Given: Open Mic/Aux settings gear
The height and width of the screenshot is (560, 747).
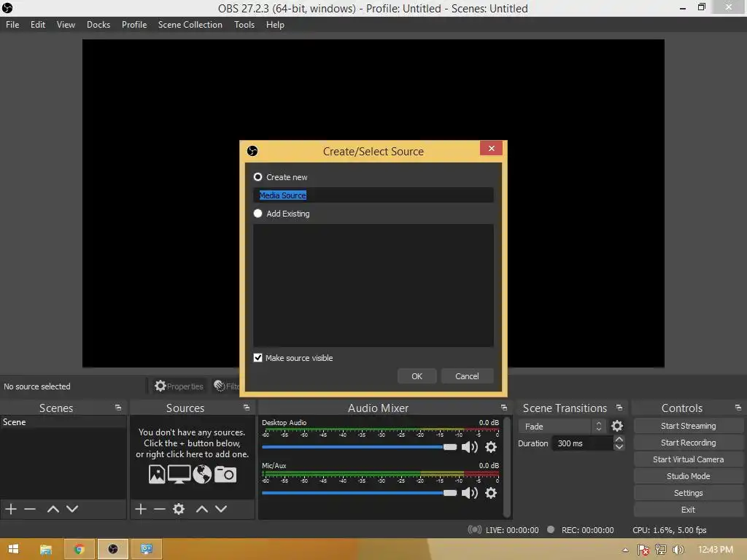Looking at the screenshot, I should coord(491,492).
